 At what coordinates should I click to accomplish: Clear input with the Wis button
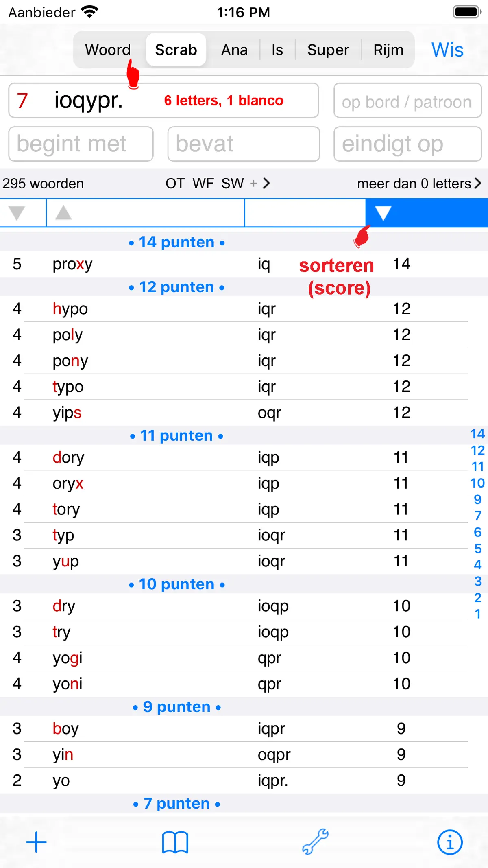pos(447,50)
